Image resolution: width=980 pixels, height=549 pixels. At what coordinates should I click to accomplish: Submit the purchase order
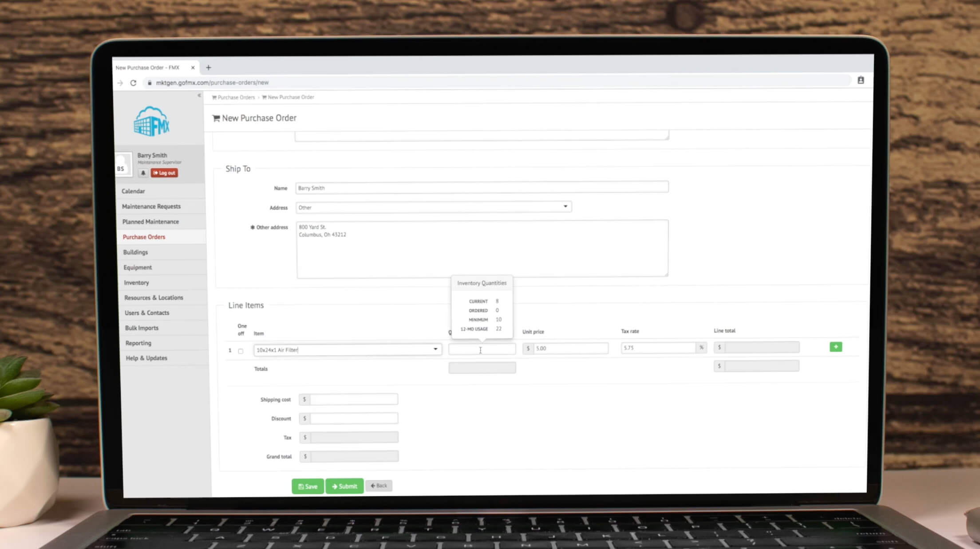coord(344,486)
